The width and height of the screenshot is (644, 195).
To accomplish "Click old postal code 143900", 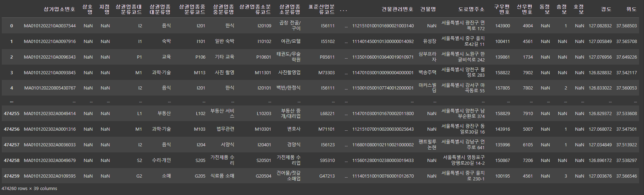I will (503, 26).
